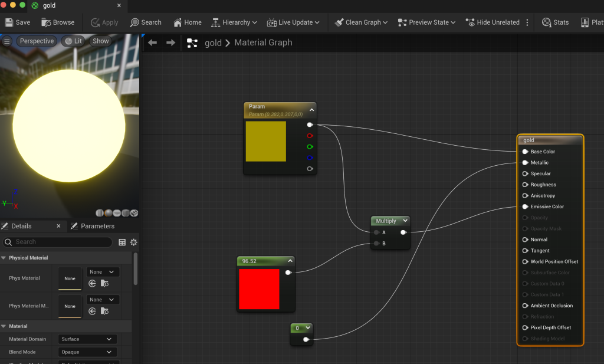Click the Perspective viewport button
The height and width of the screenshot is (364, 604).
pyautogui.click(x=37, y=41)
